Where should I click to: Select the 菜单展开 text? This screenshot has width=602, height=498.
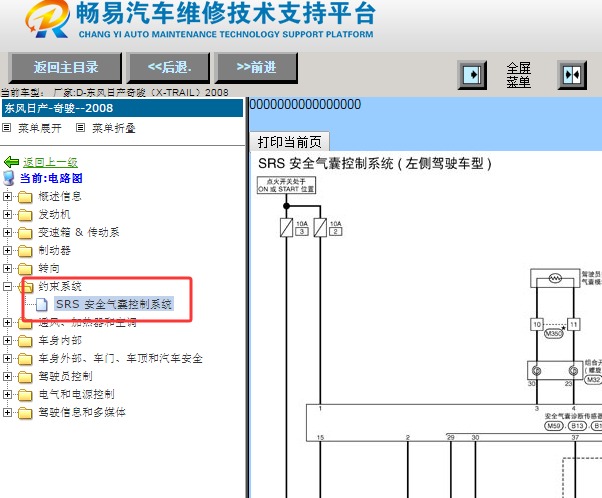[x=40, y=128]
